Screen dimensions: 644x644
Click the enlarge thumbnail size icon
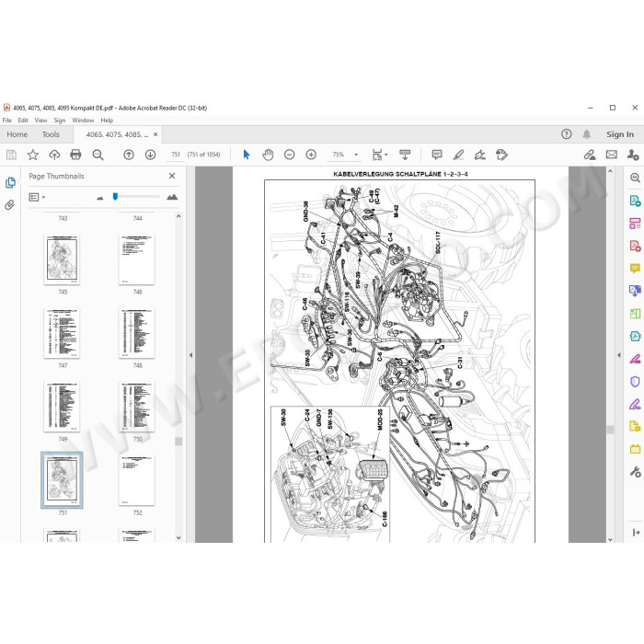click(x=172, y=197)
